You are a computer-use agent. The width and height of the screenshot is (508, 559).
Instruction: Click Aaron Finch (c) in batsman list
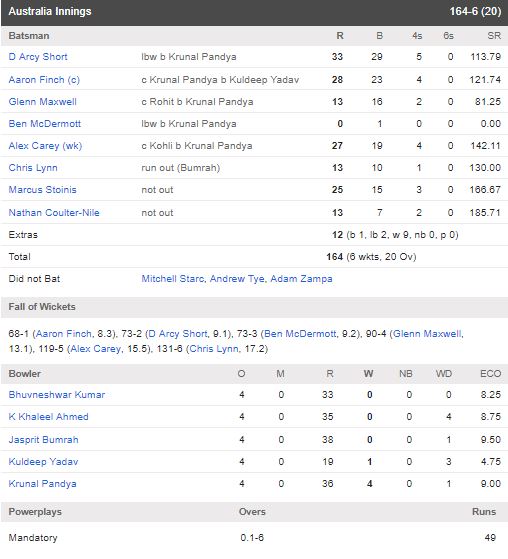[x=44, y=80]
